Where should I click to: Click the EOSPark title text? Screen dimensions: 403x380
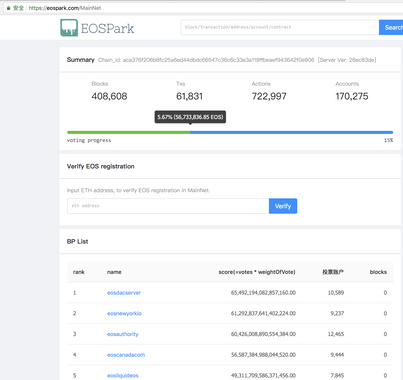(108, 28)
